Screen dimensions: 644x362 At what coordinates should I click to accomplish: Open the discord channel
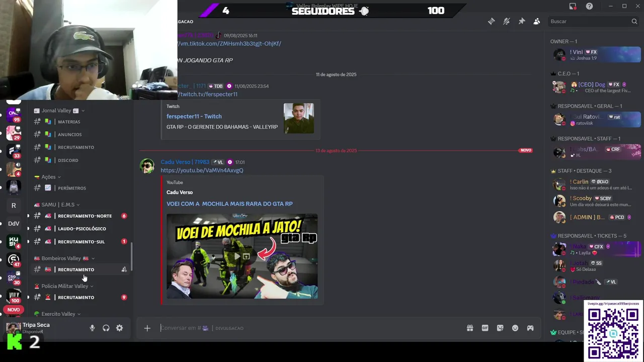(x=80, y=160)
